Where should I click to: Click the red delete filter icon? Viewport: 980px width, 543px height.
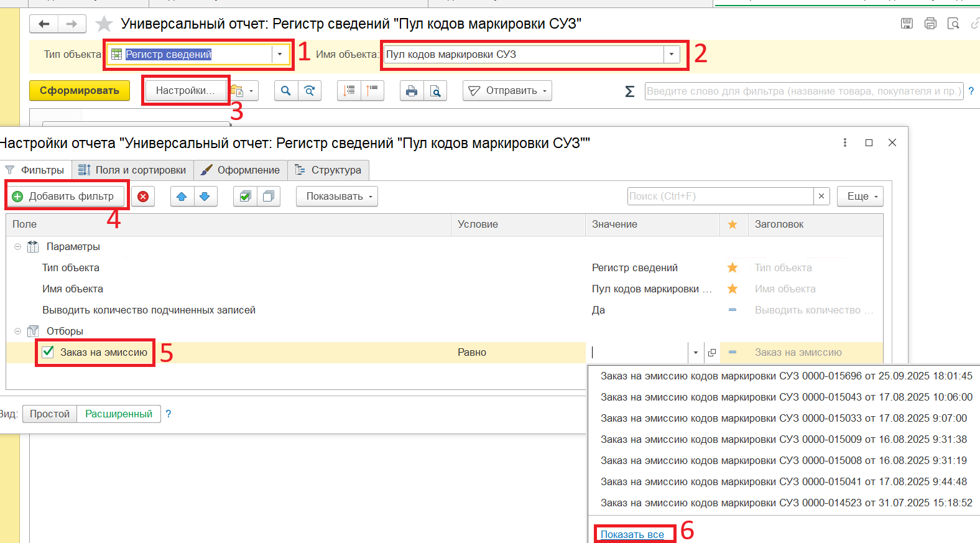(143, 197)
